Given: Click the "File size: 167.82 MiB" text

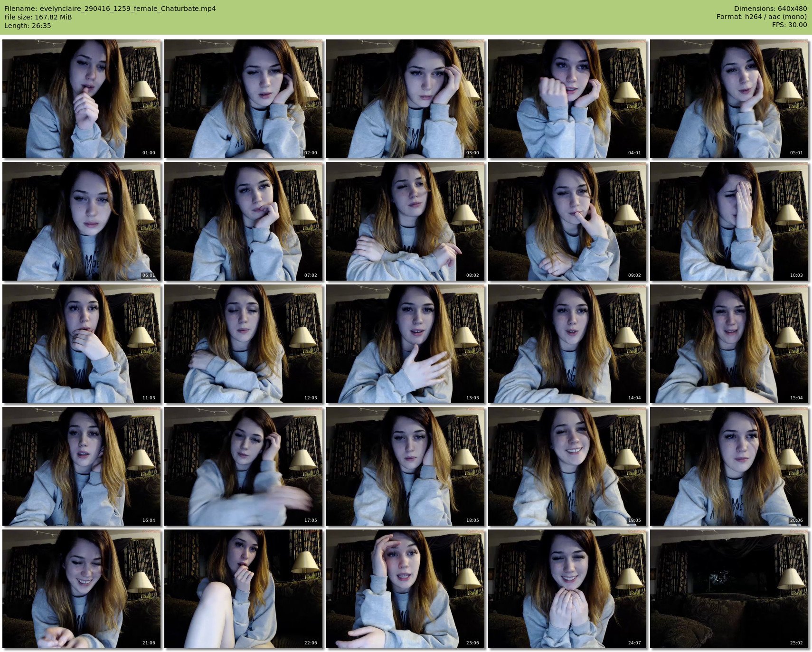Looking at the screenshot, I should tap(38, 17).
